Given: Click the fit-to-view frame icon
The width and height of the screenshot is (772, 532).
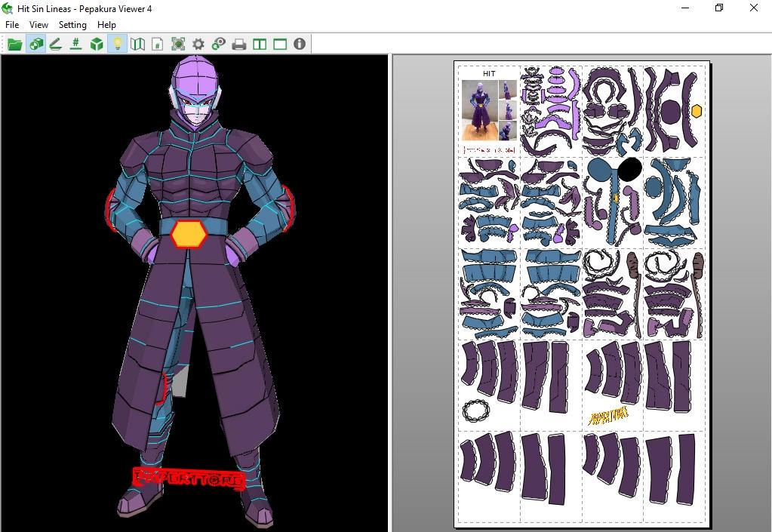Looking at the screenshot, I should click(178, 45).
